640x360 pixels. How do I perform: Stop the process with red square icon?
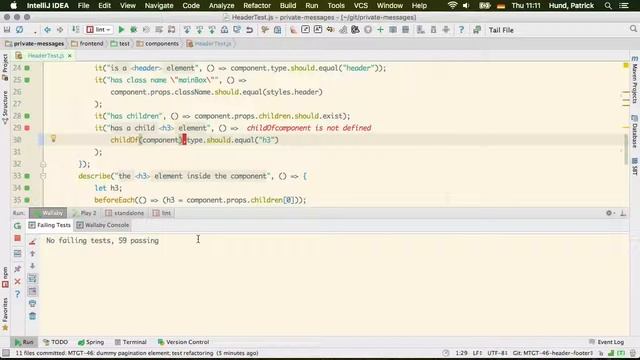pos(18,238)
